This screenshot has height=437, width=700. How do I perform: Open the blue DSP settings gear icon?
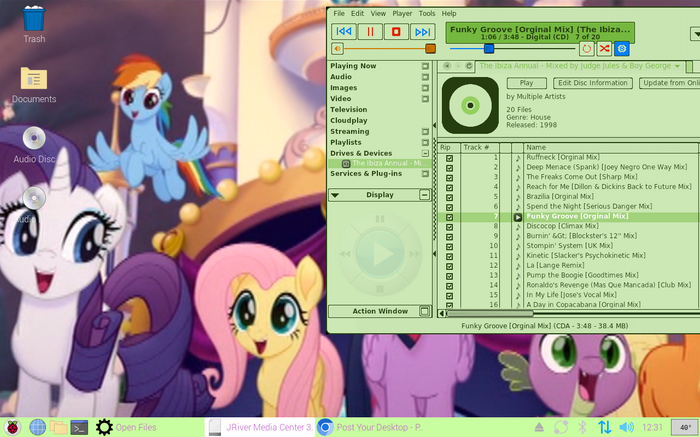pos(621,49)
